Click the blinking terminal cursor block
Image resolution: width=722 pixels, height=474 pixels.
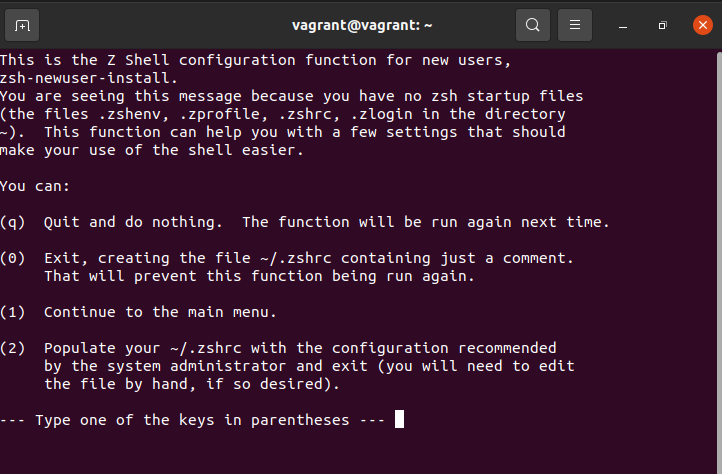pyautogui.click(x=399, y=420)
